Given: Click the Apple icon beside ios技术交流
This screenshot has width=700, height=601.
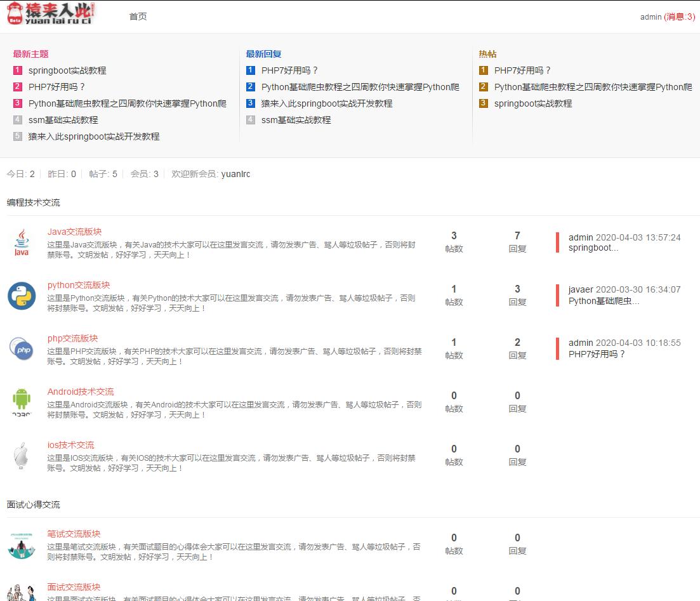Looking at the screenshot, I should 21,457.
